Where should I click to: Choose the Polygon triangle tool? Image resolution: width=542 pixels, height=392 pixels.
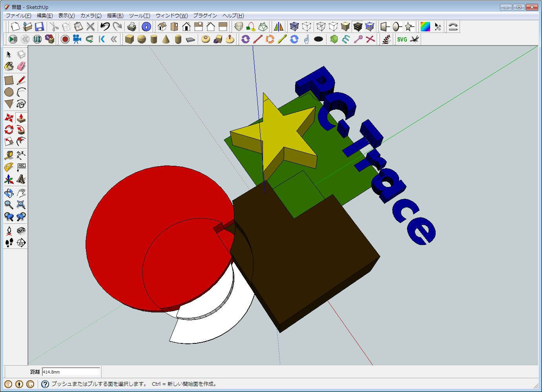[x=9, y=104]
